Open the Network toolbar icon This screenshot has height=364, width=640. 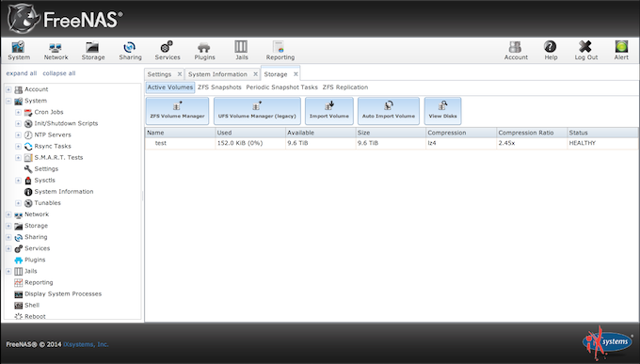[56, 51]
